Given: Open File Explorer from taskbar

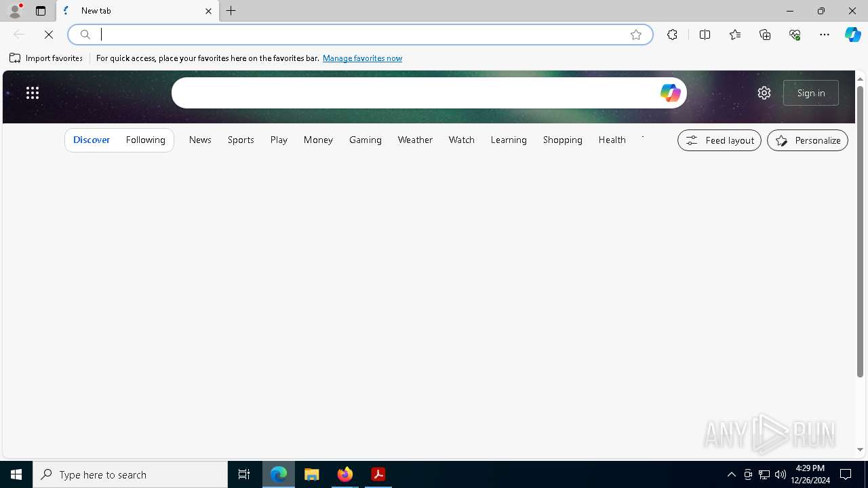Looking at the screenshot, I should coord(312,474).
